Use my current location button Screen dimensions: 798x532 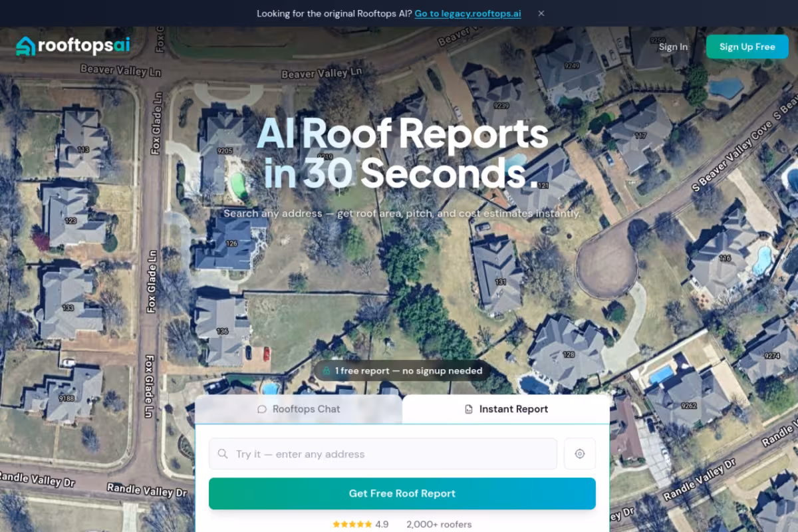pos(580,454)
